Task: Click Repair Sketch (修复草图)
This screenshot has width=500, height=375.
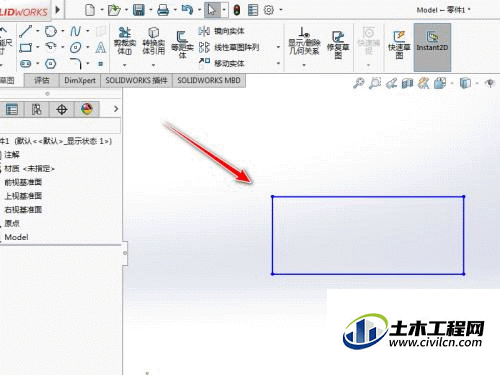Action: (338, 45)
